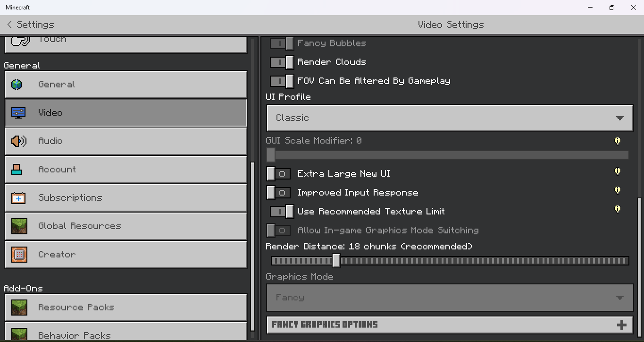Enable Extra Large New UI toggle
The image size is (644, 342).
(x=278, y=174)
